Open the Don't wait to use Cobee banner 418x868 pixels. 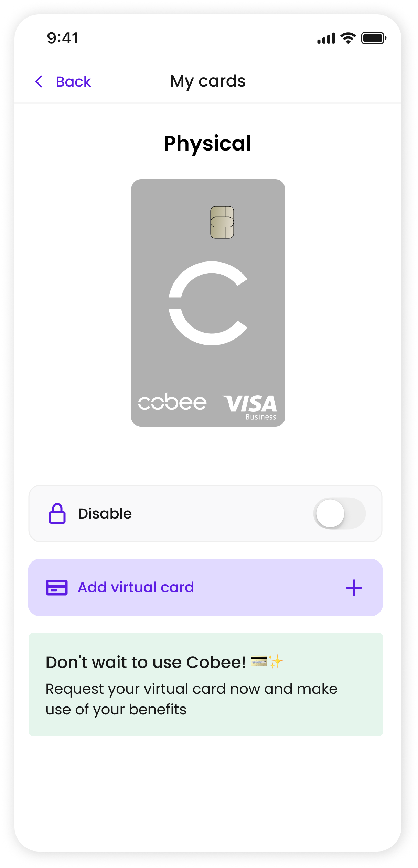(x=206, y=685)
